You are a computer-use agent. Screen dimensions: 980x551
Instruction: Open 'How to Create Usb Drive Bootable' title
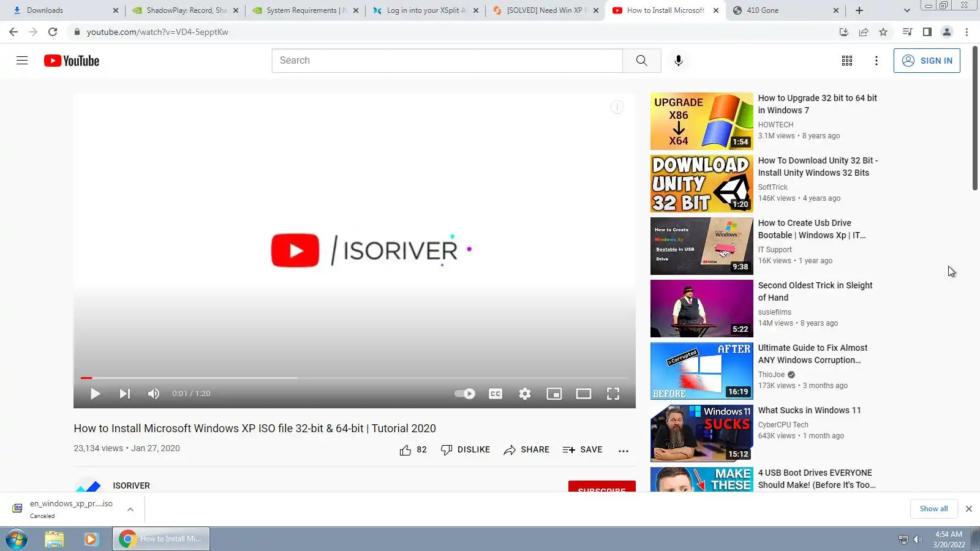click(812, 229)
